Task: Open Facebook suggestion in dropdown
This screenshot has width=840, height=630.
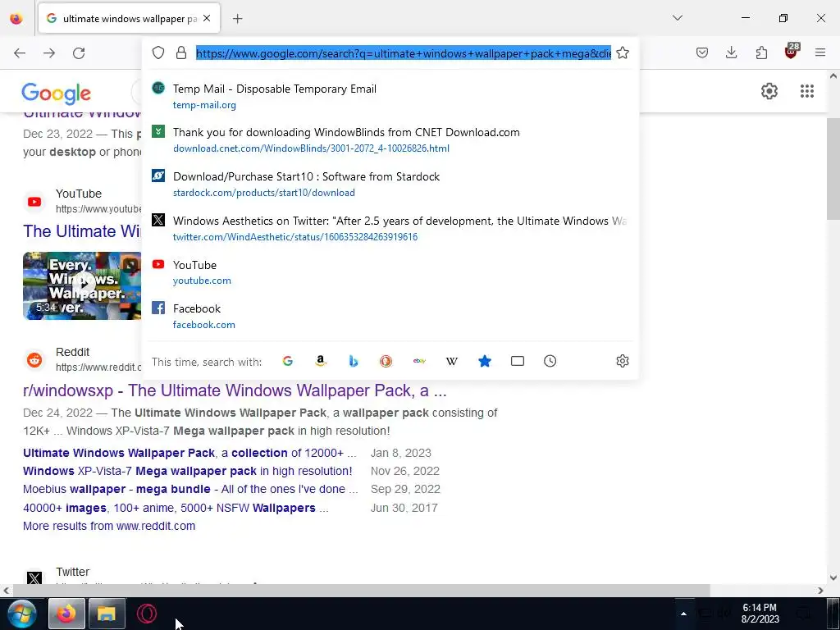Action: 390,316
